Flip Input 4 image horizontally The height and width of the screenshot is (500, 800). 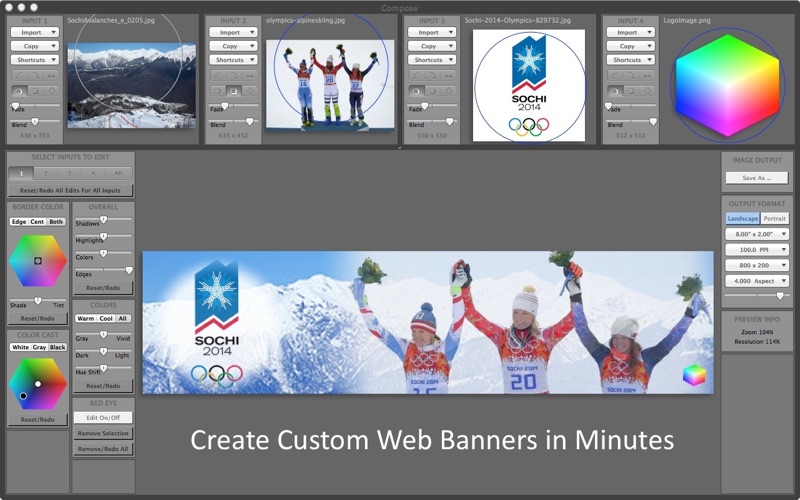pyautogui.click(x=647, y=76)
